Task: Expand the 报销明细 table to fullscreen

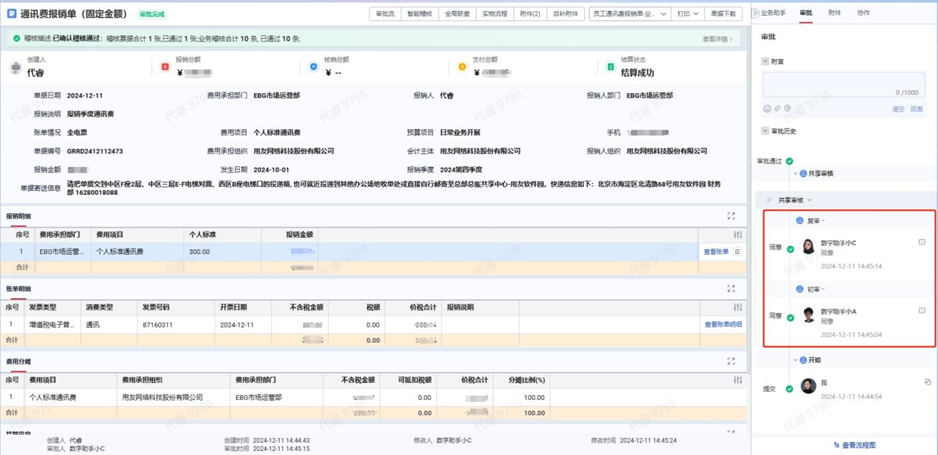Action: tap(731, 216)
